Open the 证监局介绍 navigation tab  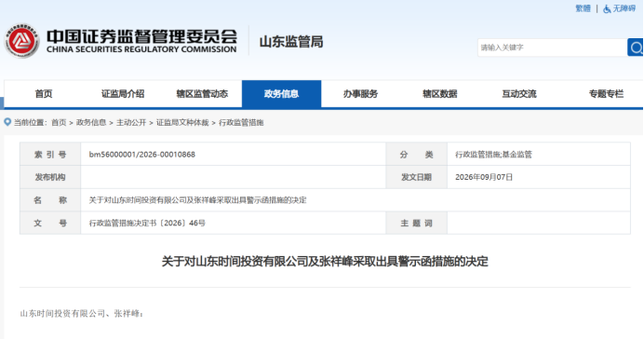(x=123, y=94)
